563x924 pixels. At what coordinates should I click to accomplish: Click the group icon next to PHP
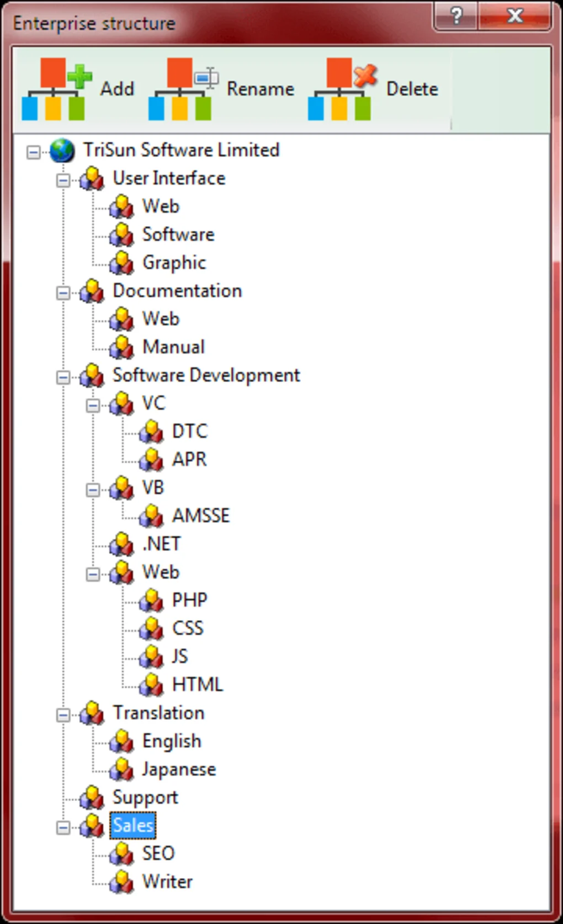[151, 601]
